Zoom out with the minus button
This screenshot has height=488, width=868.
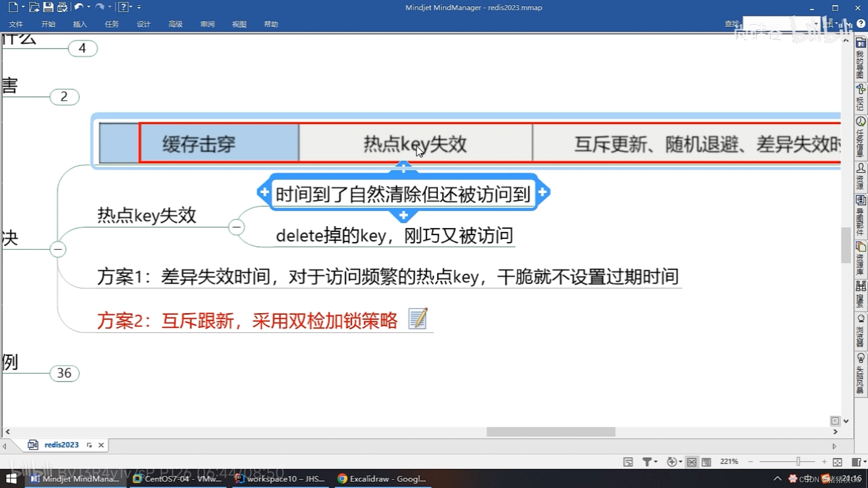tap(751, 461)
